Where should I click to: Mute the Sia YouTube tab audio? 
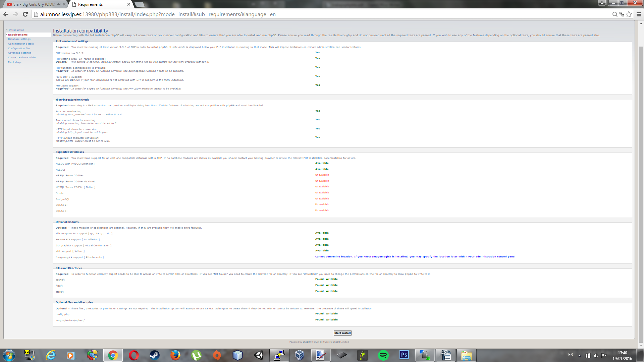click(59, 4)
